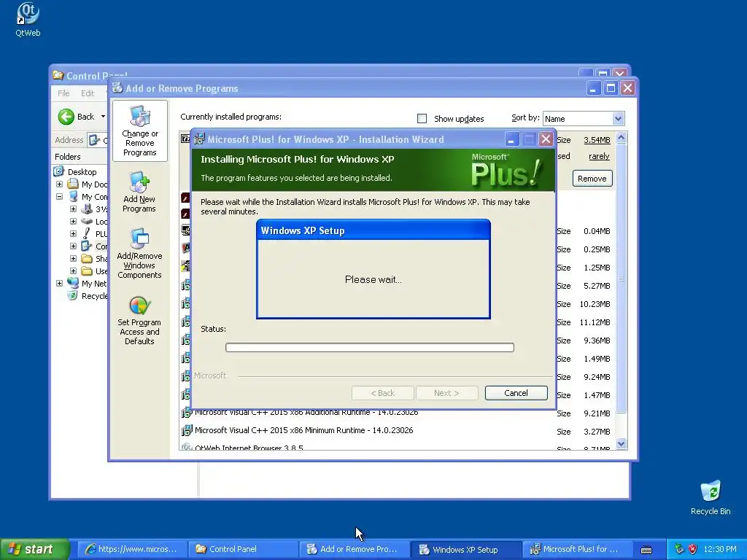Open Edit menu in Control Panel window
The height and width of the screenshot is (560, 747).
point(88,93)
